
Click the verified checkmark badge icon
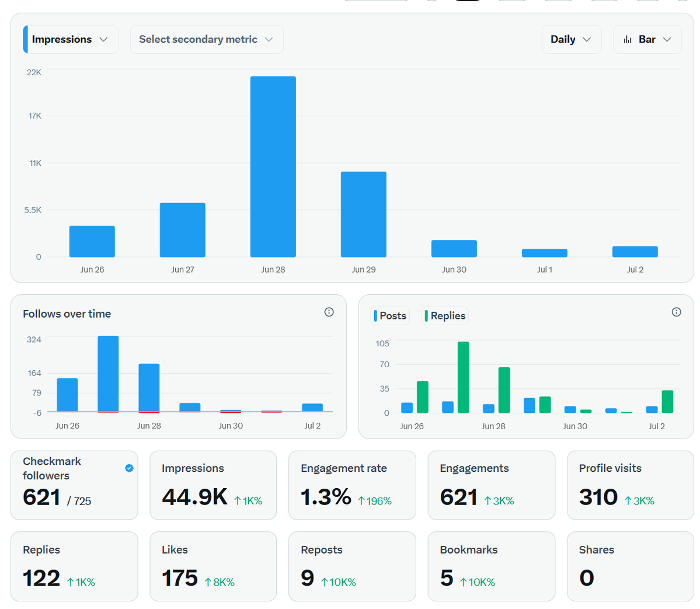pyautogui.click(x=129, y=468)
